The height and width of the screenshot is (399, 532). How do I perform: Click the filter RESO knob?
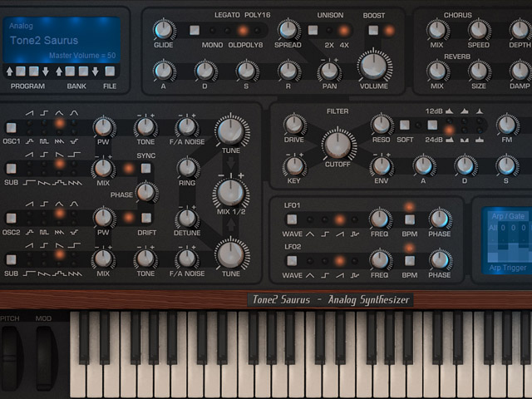tap(382, 125)
